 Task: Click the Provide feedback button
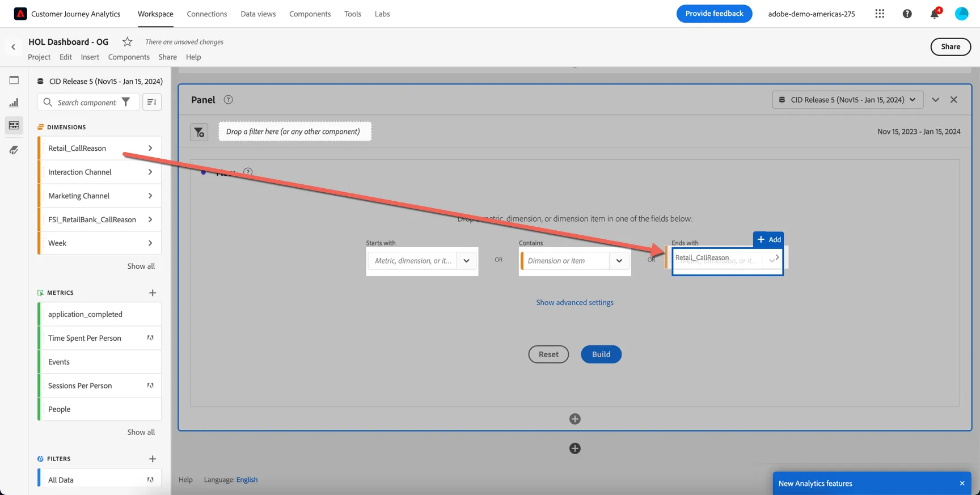(x=714, y=14)
